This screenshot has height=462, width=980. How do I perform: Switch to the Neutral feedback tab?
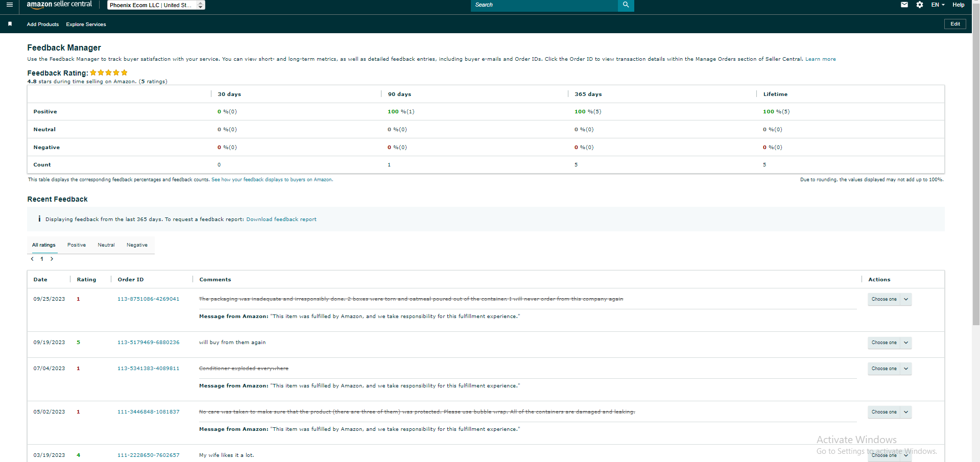click(106, 245)
